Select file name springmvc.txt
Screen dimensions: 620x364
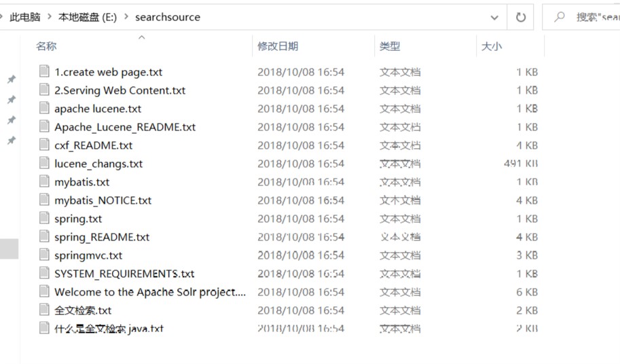click(x=88, y=255)
